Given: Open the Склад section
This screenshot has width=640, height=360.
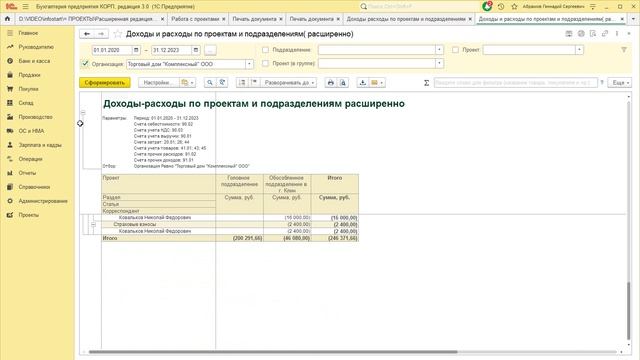Looking at the screenshot, I should [x=26, y=103].
